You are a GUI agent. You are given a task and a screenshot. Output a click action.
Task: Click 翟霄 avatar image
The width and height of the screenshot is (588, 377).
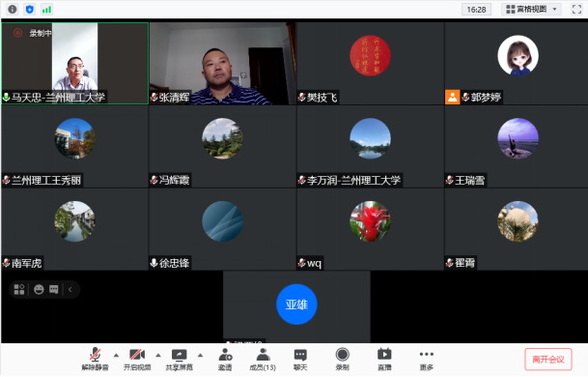point(518,221)
